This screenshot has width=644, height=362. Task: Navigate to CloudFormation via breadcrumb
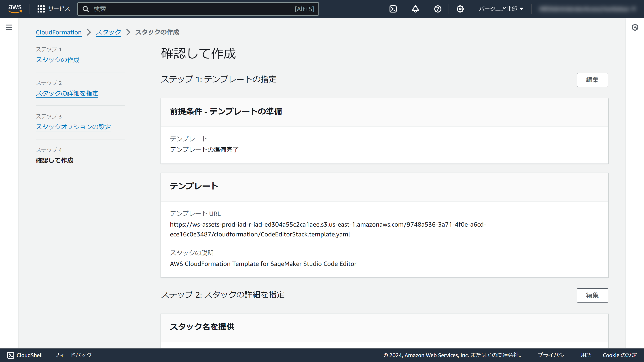(x=59, y=32)
